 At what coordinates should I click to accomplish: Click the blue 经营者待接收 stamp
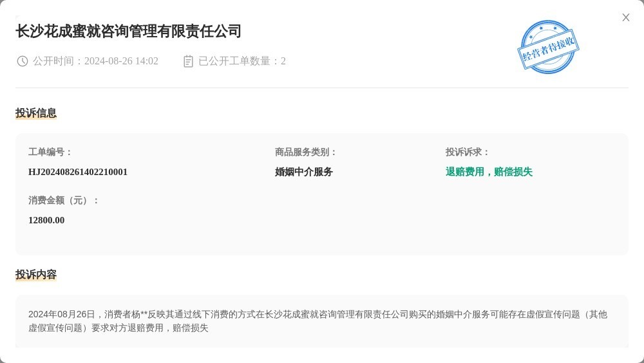click(548, 47)
